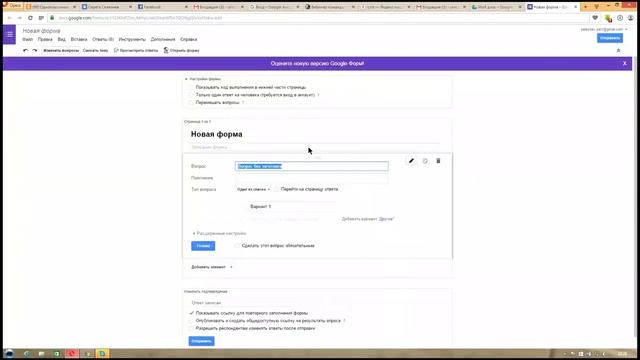This screenshot has width=640, height=360.
Task: Open the 'Справка' menu
Action: [189, 39]
